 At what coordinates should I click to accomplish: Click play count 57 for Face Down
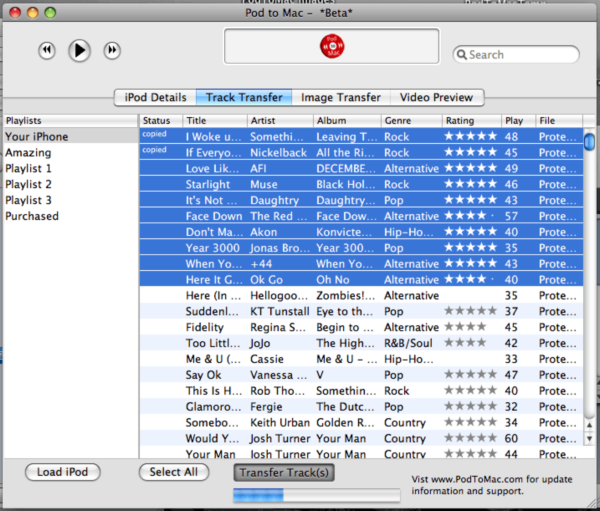[511, 216]
